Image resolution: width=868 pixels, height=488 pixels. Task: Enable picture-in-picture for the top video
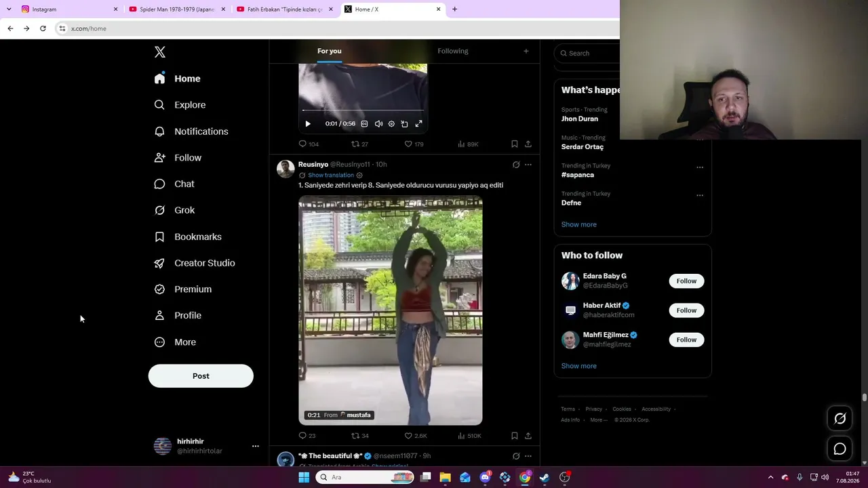pos(404,124)
